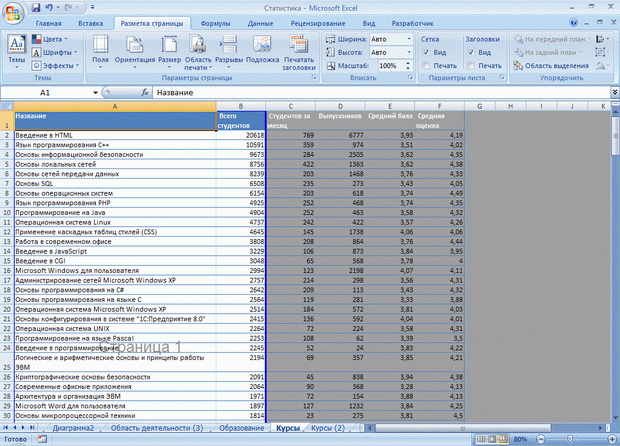Screen dimensions: 620x446
Task: Open the Область деятельности (3) sheet tab
Action: click(x=157, y=428)
